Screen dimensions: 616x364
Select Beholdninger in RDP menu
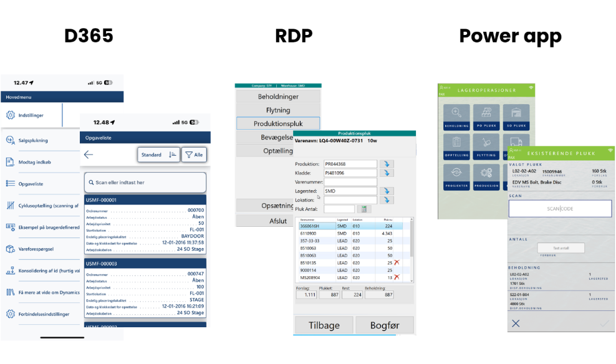[278, 97]
